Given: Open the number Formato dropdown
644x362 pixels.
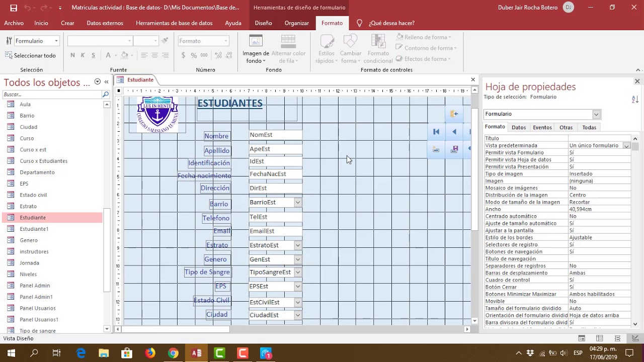Looking at the screenshot, I should (x=225, y=41).
